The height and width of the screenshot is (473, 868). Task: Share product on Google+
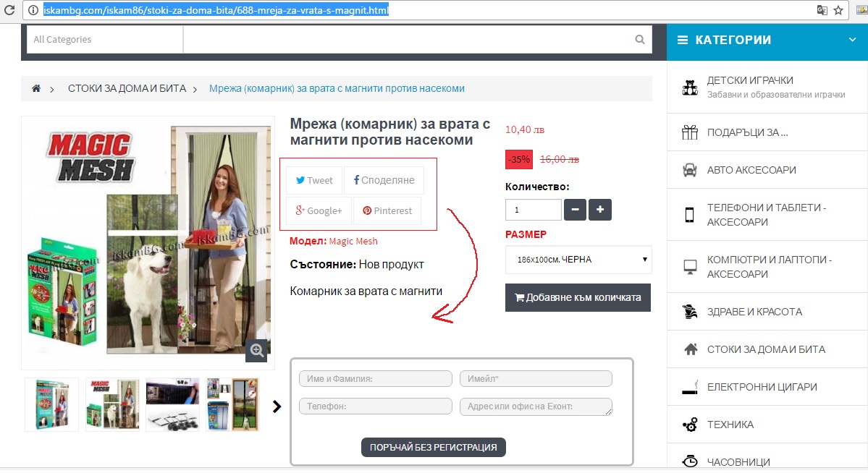click(319, 210)
